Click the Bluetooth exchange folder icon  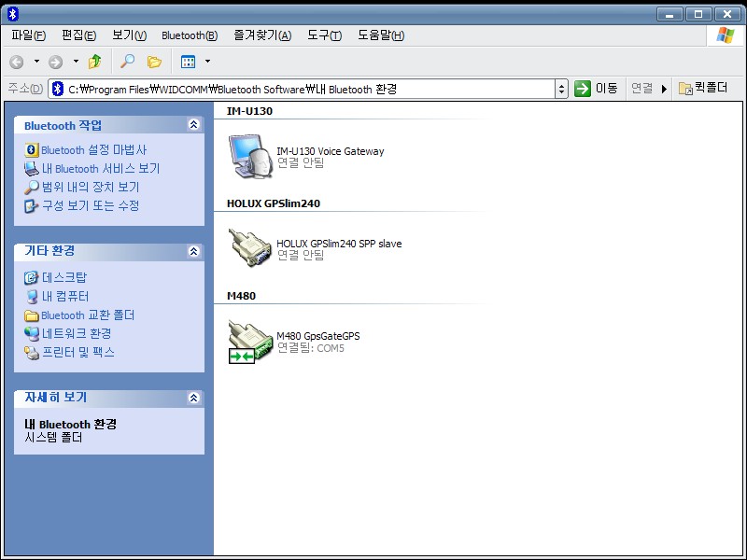coord(32,315)
